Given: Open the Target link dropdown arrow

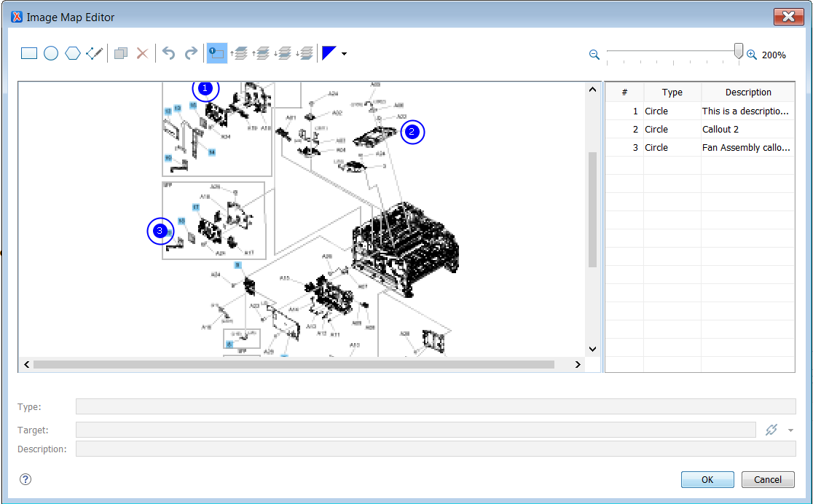Looking at the screenshot, I should pyautogui.click(x=790, y=430).
